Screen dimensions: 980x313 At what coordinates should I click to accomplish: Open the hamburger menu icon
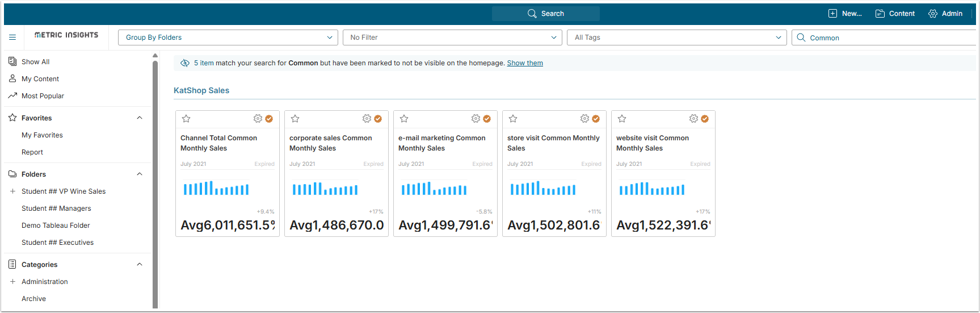tap(12, 37)
